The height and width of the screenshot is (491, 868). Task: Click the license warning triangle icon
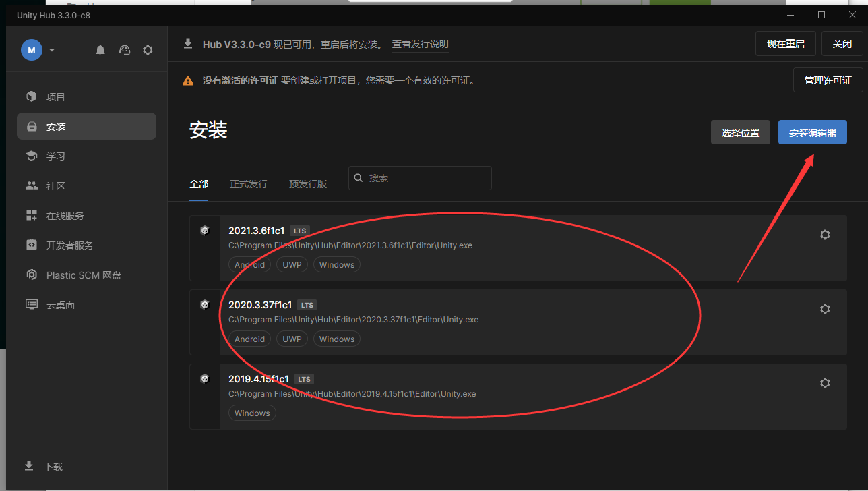(188, 80)
